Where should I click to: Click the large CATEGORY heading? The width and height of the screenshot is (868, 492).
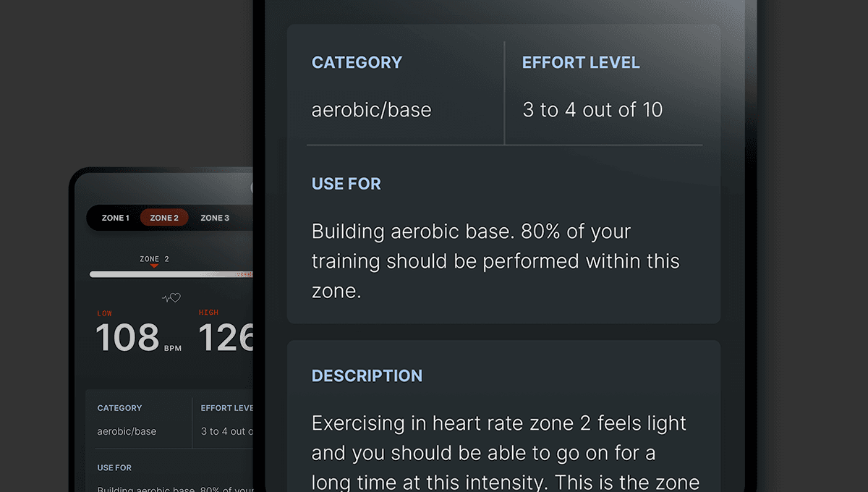[357, 62]
